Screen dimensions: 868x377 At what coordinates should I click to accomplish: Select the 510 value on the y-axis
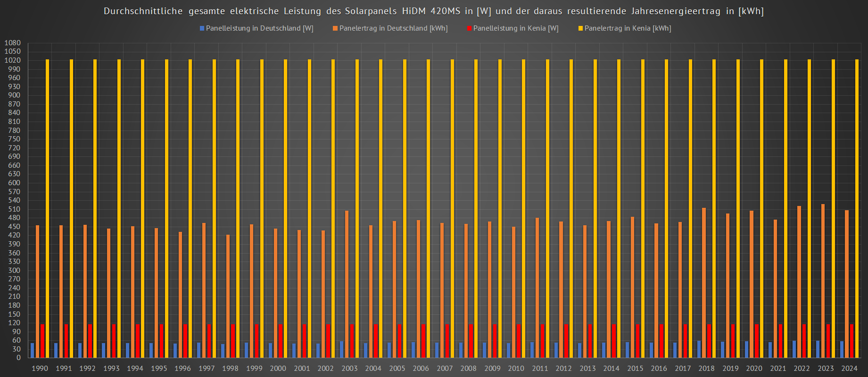pos(14,209)
